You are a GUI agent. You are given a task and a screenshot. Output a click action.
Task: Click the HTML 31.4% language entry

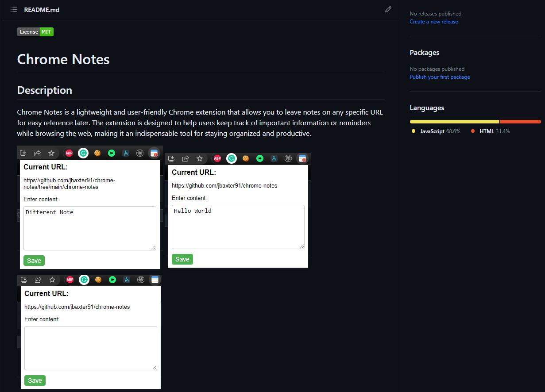tap(491, 131)
